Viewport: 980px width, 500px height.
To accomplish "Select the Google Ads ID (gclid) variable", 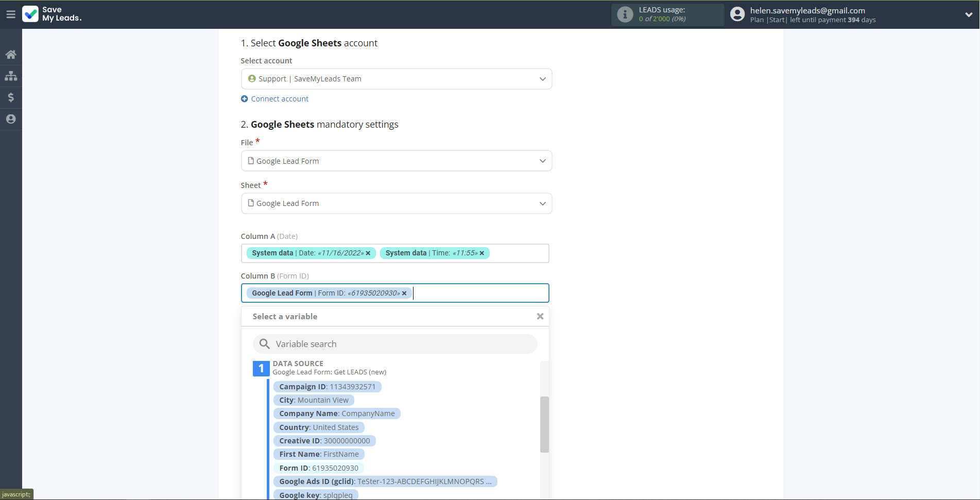I will (385, 481).
